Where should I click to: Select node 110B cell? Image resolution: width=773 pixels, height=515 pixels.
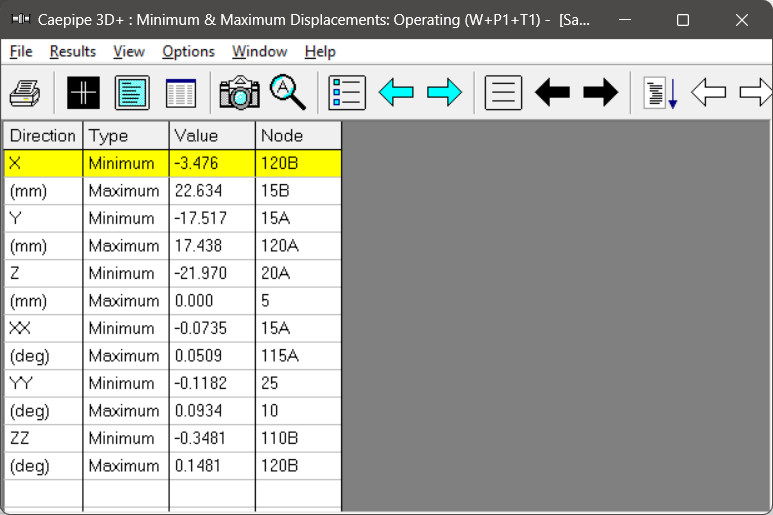point(298,438)
